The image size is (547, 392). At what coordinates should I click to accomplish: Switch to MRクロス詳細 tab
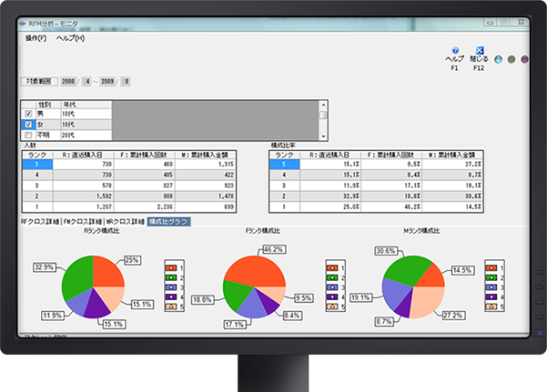pyautogui.click(x=126, y=221)
